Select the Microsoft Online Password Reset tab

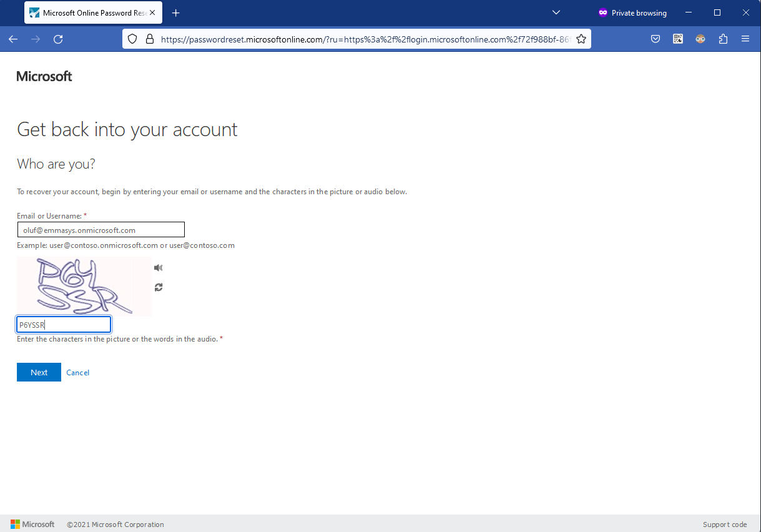[x=87, y=12]
